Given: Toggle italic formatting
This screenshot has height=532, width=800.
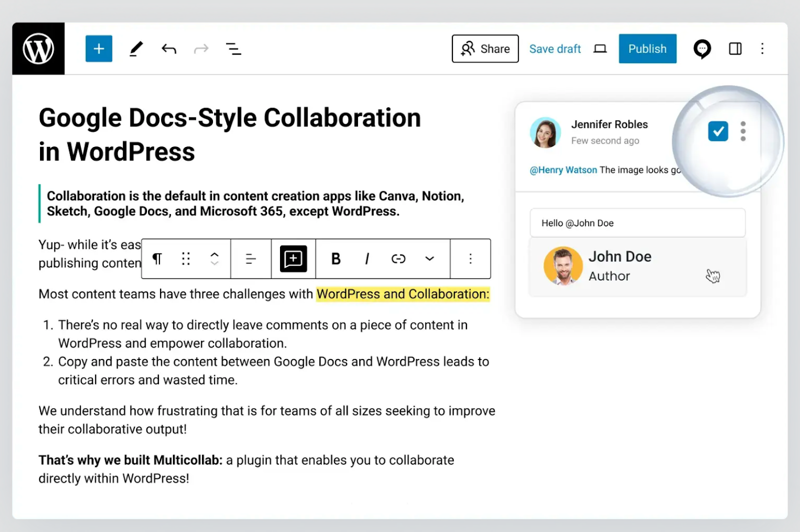Looking at the screenshot, I should pos(367,258).
